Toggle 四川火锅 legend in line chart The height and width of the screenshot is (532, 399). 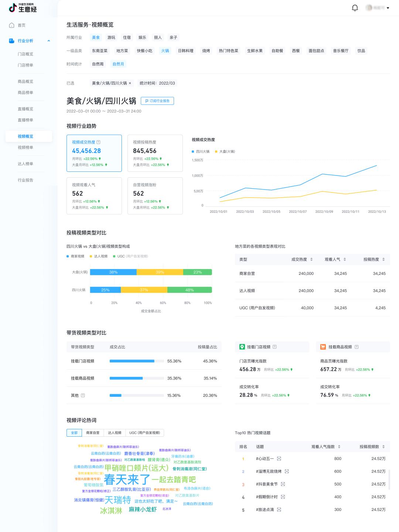(201, 151)
